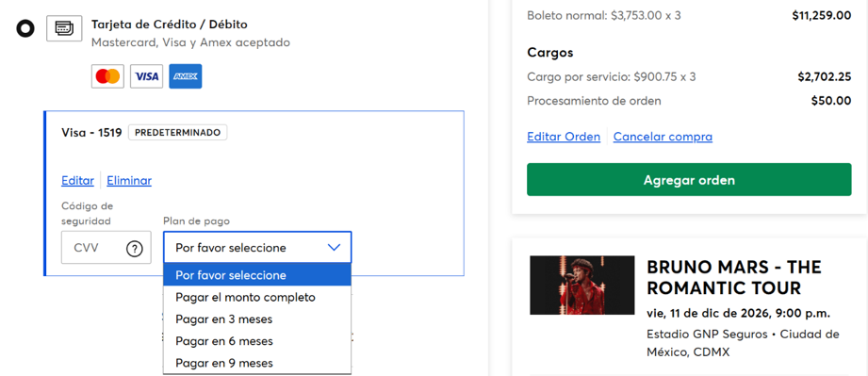Click 'Mastercard, Visa y Amex aceptado' text
Viewport: 868px width, 376px height.
tap(190, 42)
